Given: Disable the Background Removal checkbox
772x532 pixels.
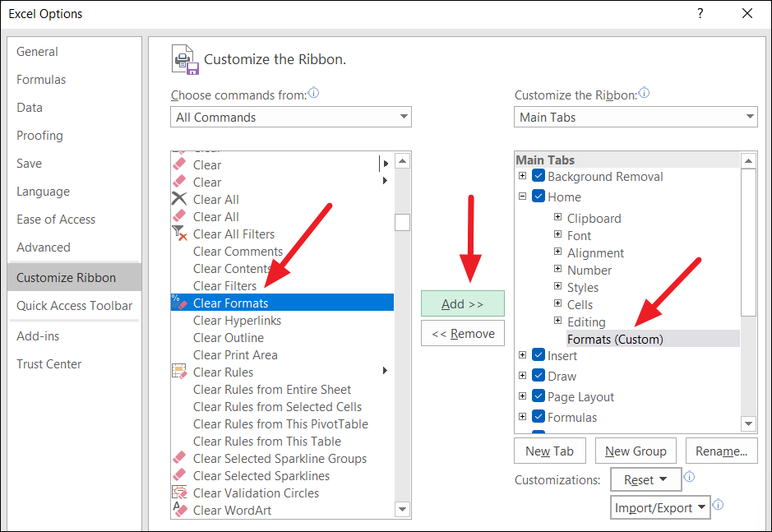Looking at the screenshot, I should (x=538, y=176).
